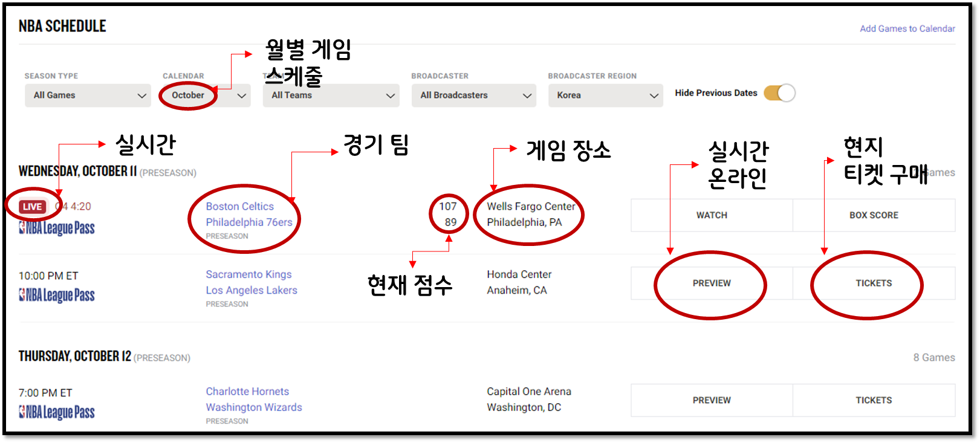The height and width of the screenshot is (443, 980).
Task: Click PREVIEW for Hornets vs Wizards game
Action: pos(712,400)
